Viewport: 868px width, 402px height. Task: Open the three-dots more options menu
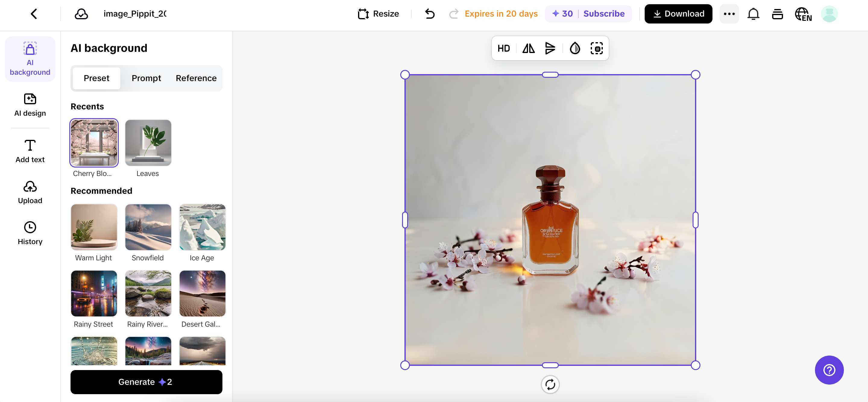coord(729,14)
